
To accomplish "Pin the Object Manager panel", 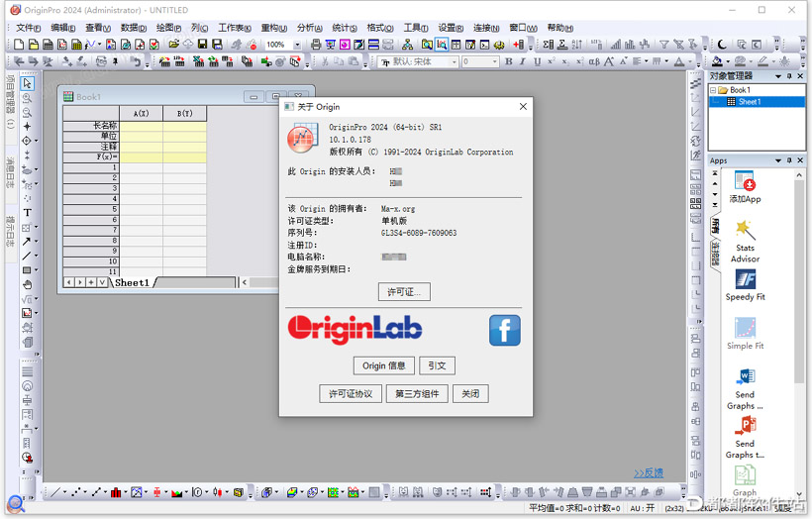I will pyautogui.click(x=789, y=76).
